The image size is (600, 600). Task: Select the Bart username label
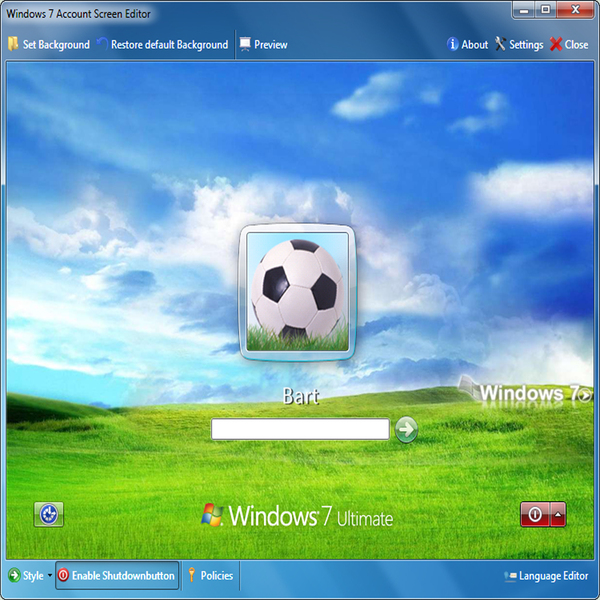tap(300, 397)
